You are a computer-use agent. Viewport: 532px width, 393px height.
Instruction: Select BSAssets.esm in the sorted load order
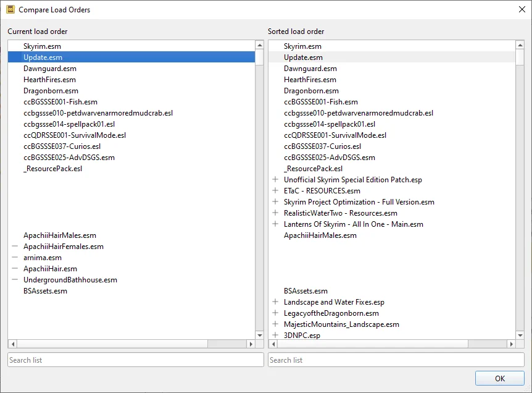[x=392, y=291]
